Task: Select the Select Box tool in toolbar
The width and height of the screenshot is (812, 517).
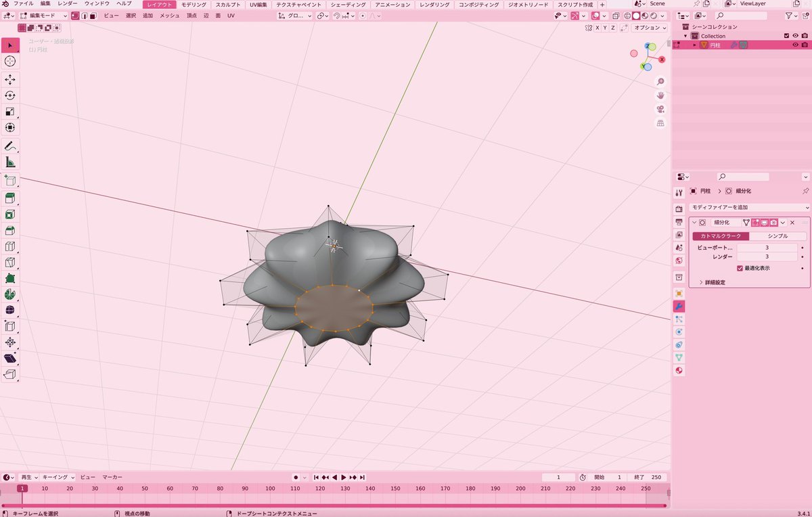Action: [10, 45]
